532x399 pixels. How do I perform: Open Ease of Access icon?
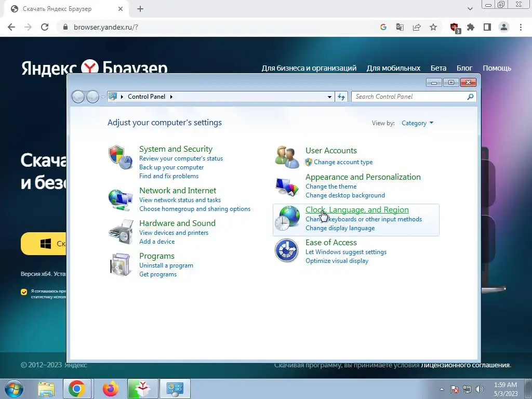287,250
